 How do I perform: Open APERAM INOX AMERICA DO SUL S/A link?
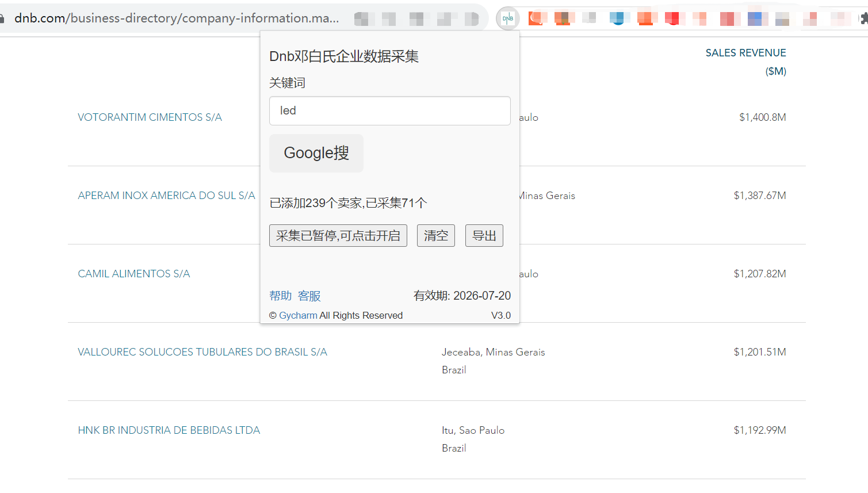click(167, 196)
